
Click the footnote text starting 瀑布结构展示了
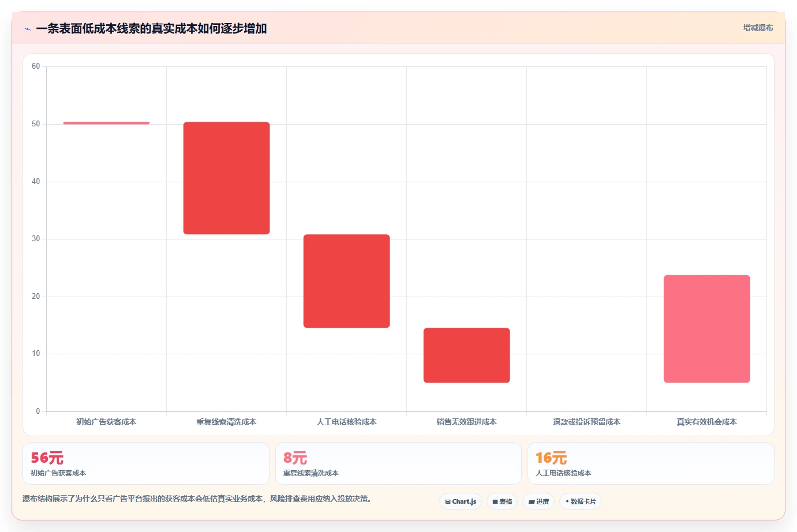[x=197, y=499]
